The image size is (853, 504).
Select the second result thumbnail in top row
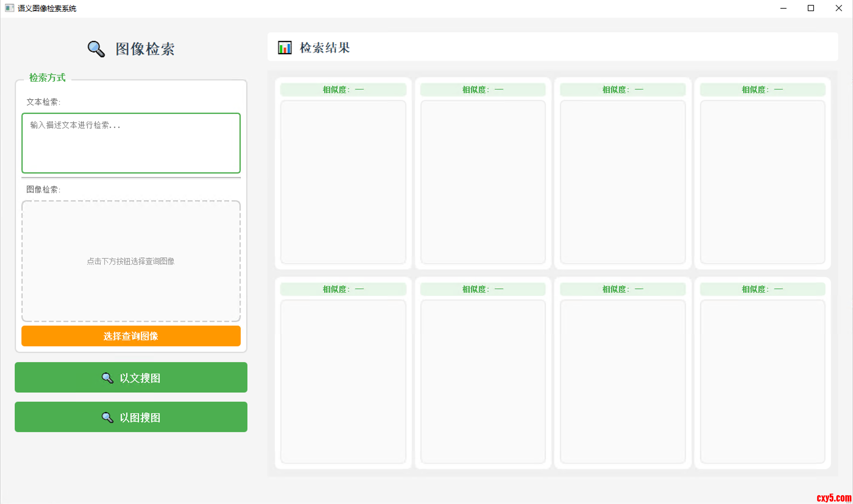click(x=483, y=182)
